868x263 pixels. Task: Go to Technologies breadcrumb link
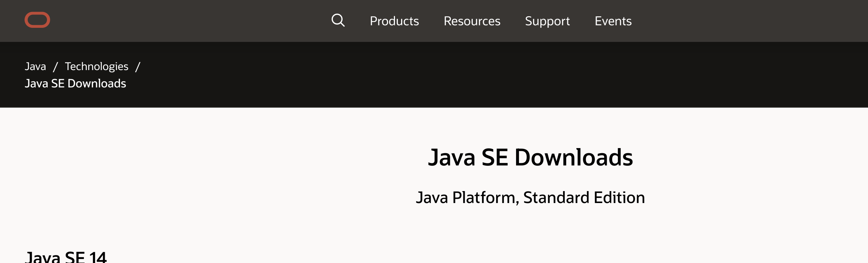pyautogui.click(x=96, y=66)
